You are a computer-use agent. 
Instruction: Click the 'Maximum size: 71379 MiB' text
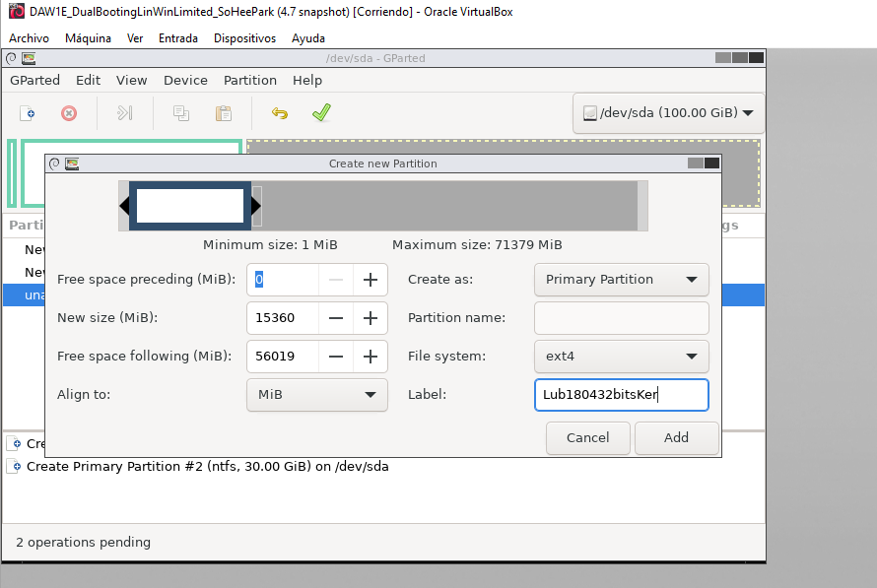pyautogui.click(x=477, y=245)
